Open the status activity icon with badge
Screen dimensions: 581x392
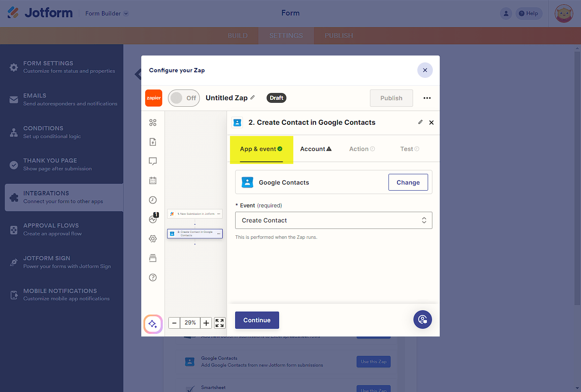[153, 219]
